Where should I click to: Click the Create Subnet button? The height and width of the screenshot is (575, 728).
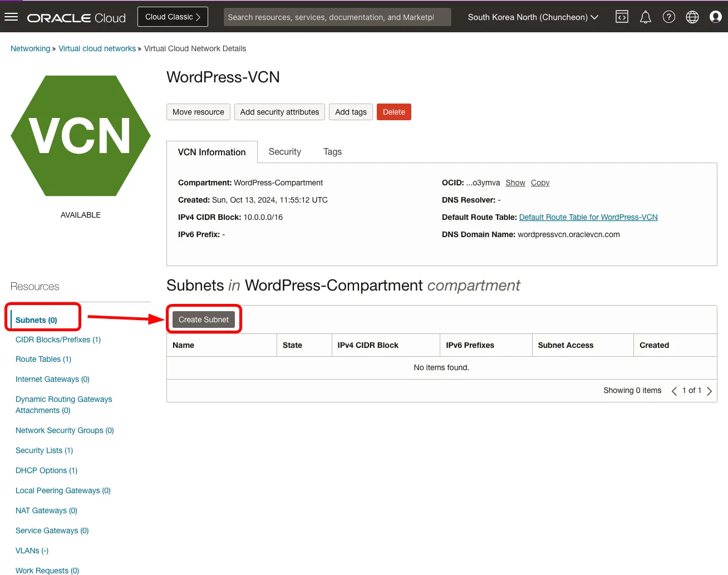pyautogui.click(x=204, y=320)
